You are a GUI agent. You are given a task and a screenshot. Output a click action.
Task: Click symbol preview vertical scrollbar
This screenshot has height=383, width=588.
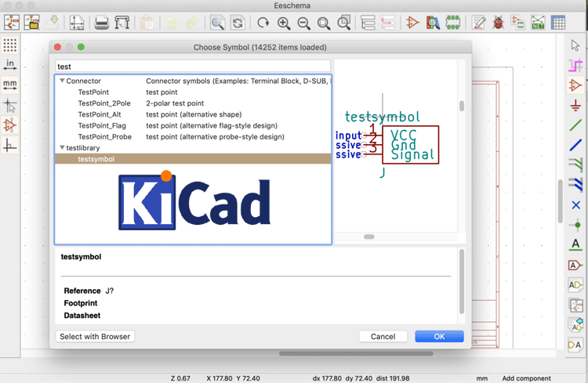tap(462, 106)
